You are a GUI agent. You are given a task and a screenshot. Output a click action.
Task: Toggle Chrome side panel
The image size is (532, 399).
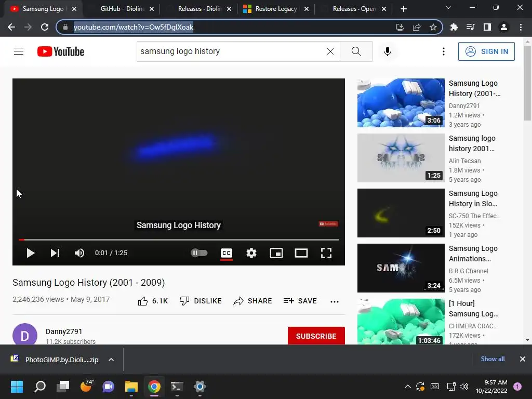pyautogui.click(x=487, y=27)
